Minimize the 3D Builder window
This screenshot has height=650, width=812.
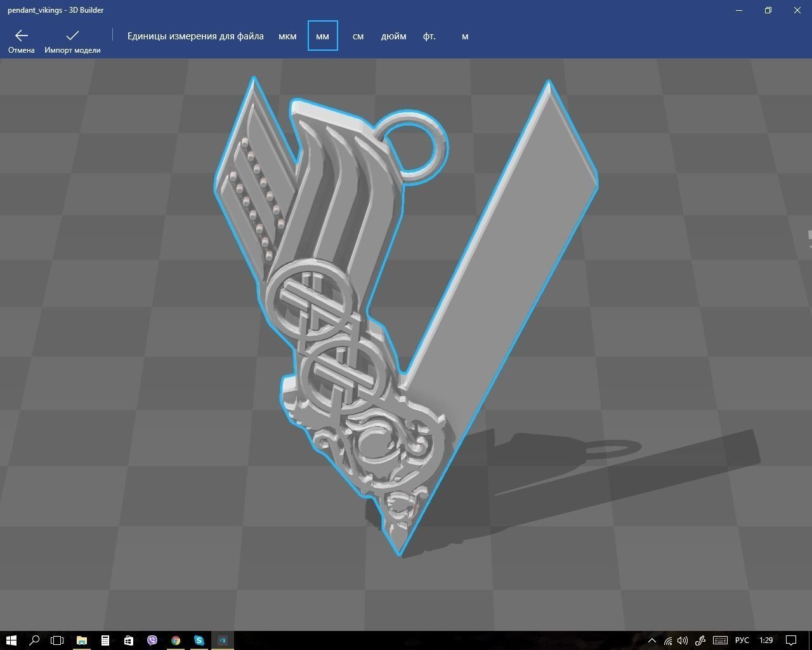[x=739, y=10]
